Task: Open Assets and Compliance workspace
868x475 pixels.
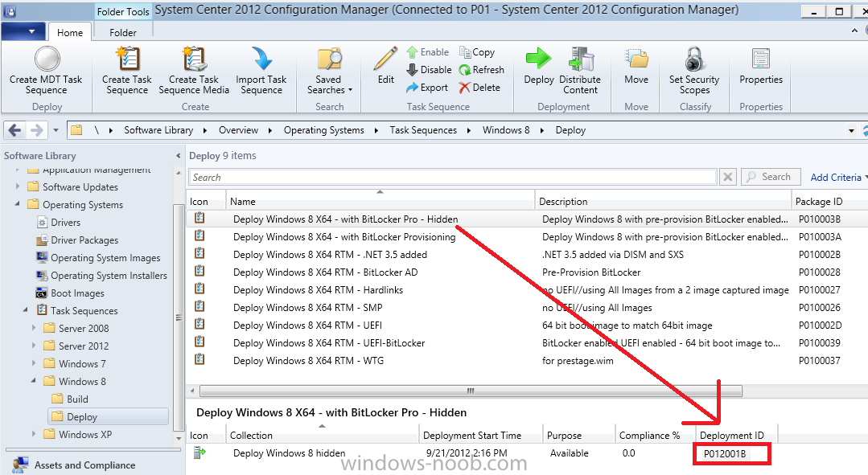Action: click(84, 465)
